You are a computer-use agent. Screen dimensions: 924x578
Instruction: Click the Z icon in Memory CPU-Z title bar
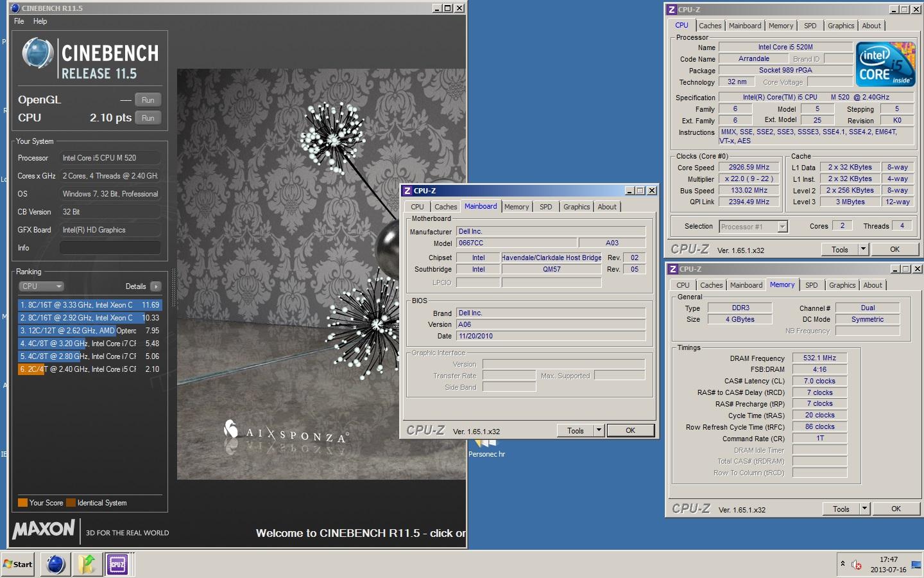click(673, 269)
